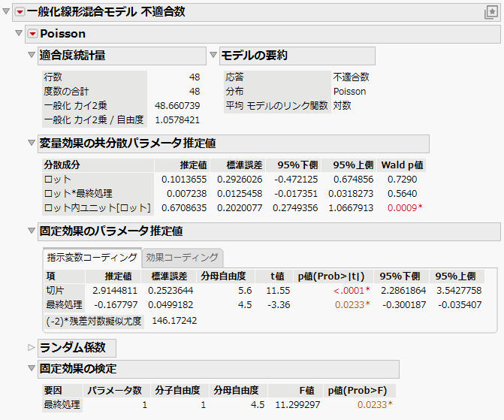Select the ロット*最終処理 row label
The image size is (504, 420).
pyautogui.click(x=78, y=193)
